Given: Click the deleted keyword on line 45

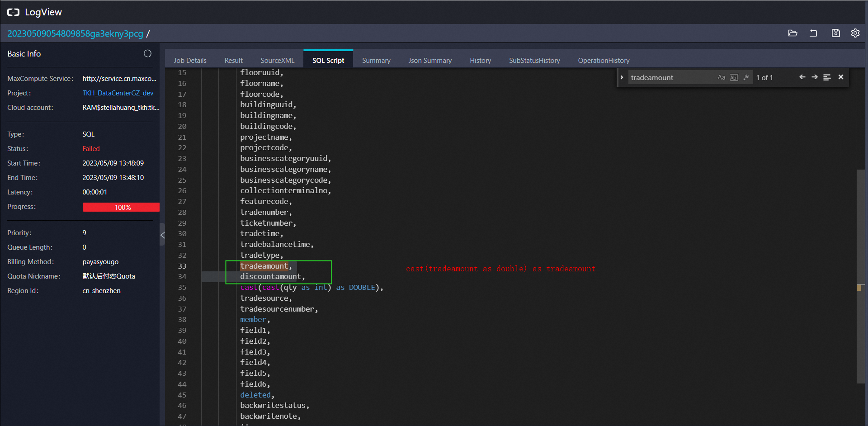Looking at the screenshot, I should coord(255,395).
